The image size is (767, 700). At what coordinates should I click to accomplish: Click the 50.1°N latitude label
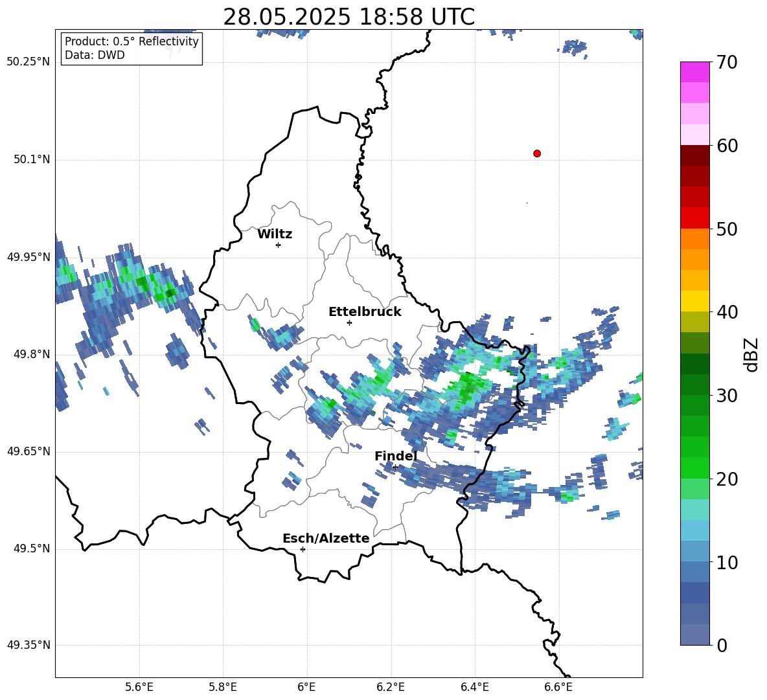click(32, 159)
